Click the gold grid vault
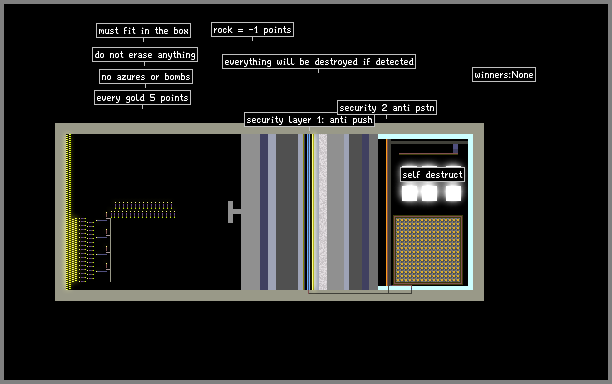This screenshot has height=384, width=612. 428,250
